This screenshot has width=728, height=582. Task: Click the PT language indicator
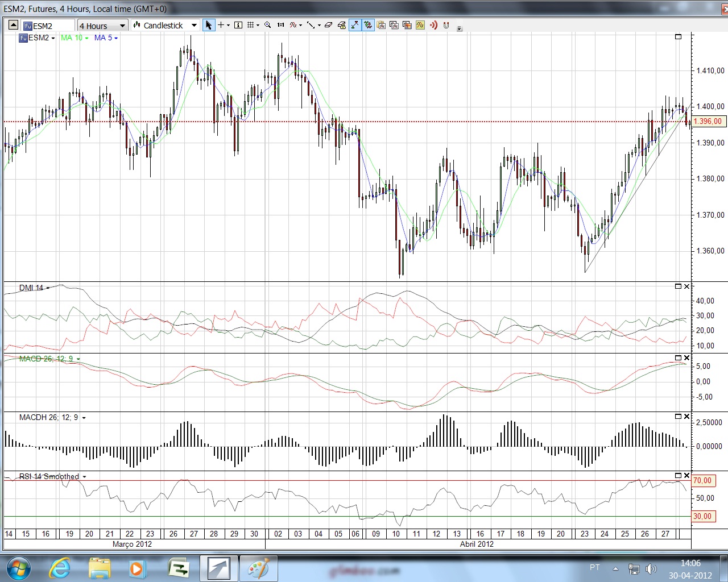pyautogui.click(x=595, y=567)
